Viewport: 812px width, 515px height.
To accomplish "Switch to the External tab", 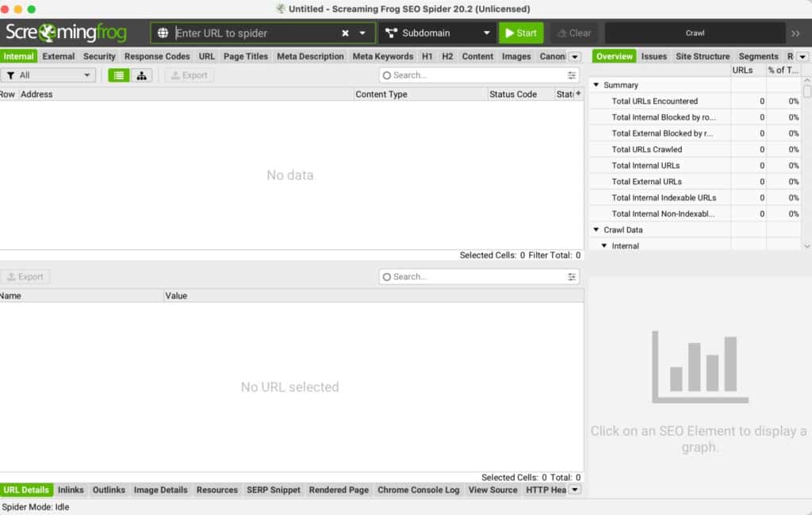I will pos(59,56).
